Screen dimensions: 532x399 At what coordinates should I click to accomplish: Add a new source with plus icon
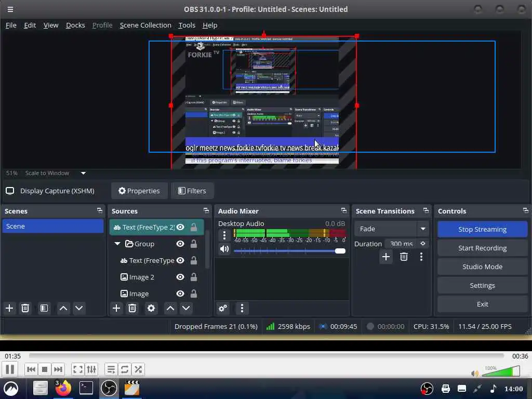click(116, 308)
